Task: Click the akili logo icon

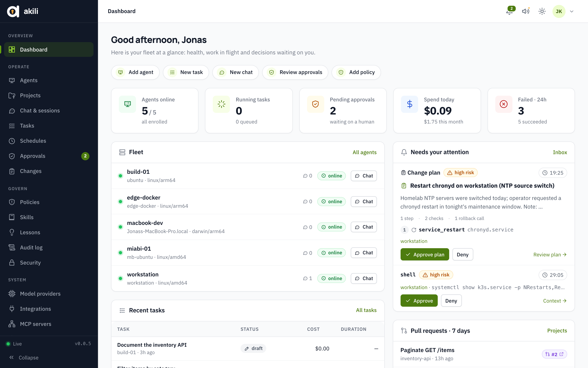Action: tap(13, 11)
